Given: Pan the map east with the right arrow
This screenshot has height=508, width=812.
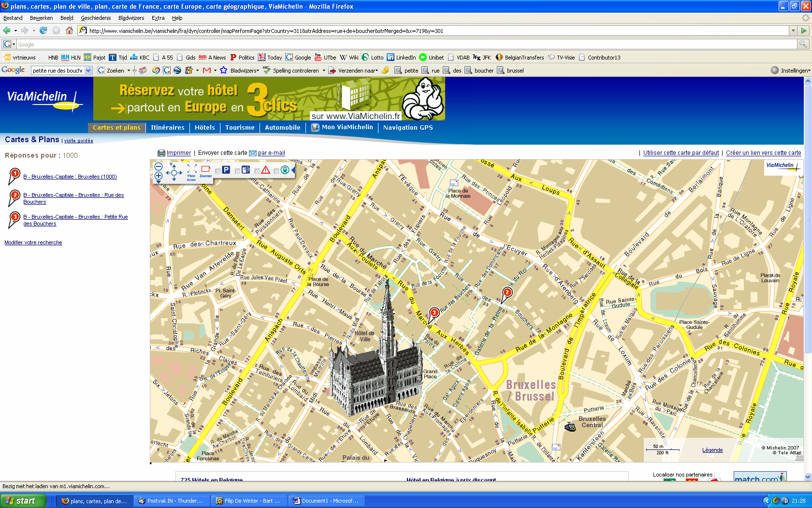Looking at the screenshot, I should tap(181, 172).
